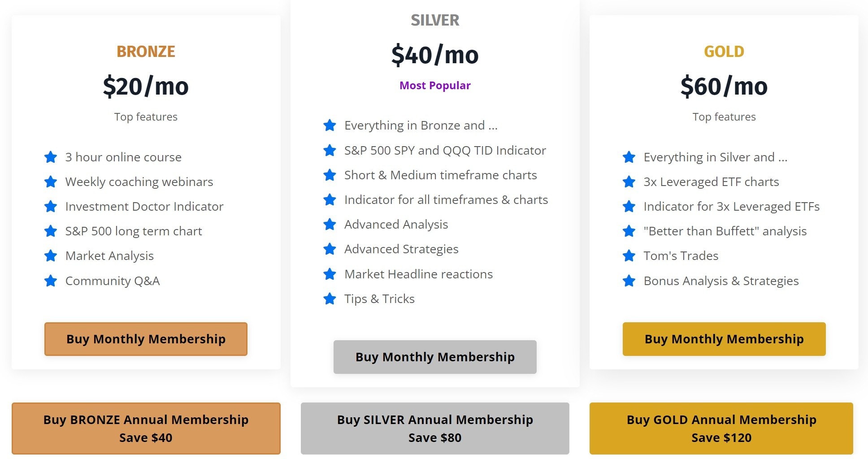
Task: Buy the Silver monthly membership
Action: [x=435, y=357]
